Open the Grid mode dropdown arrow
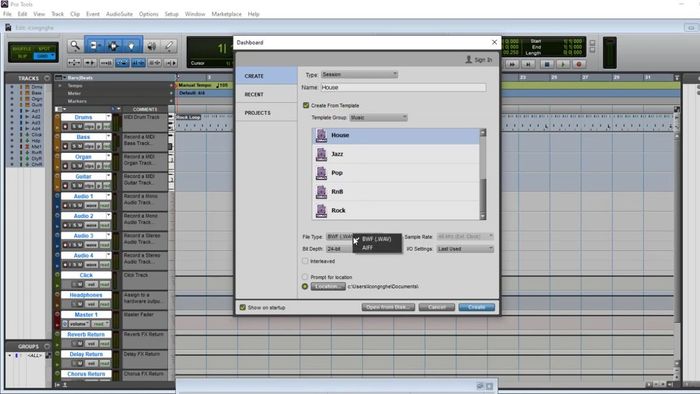Screen dimensions: 700x394 (x=53, y=56)
